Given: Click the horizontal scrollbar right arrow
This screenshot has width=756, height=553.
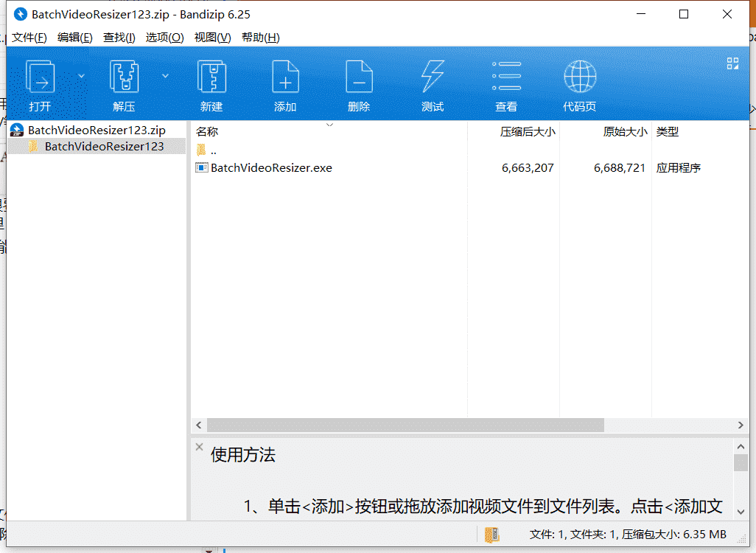Looking at the screenshot, I should pos(741,425).
